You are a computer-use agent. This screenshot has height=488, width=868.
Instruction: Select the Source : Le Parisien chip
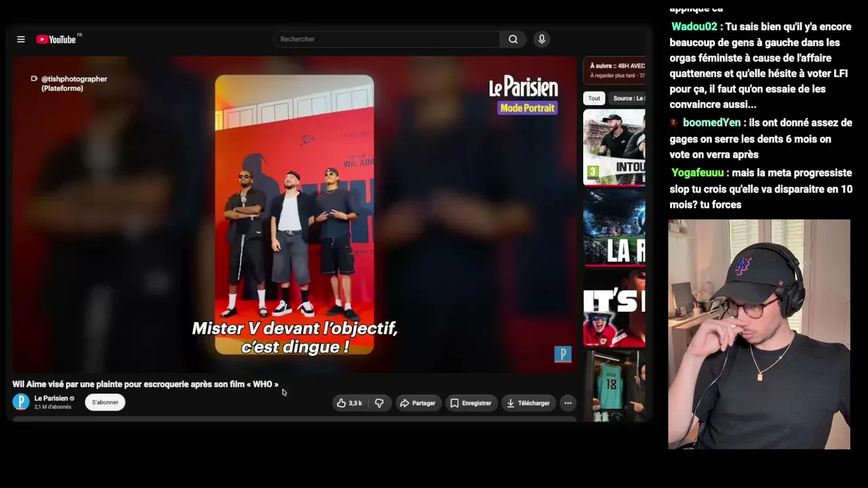point(627,98)
